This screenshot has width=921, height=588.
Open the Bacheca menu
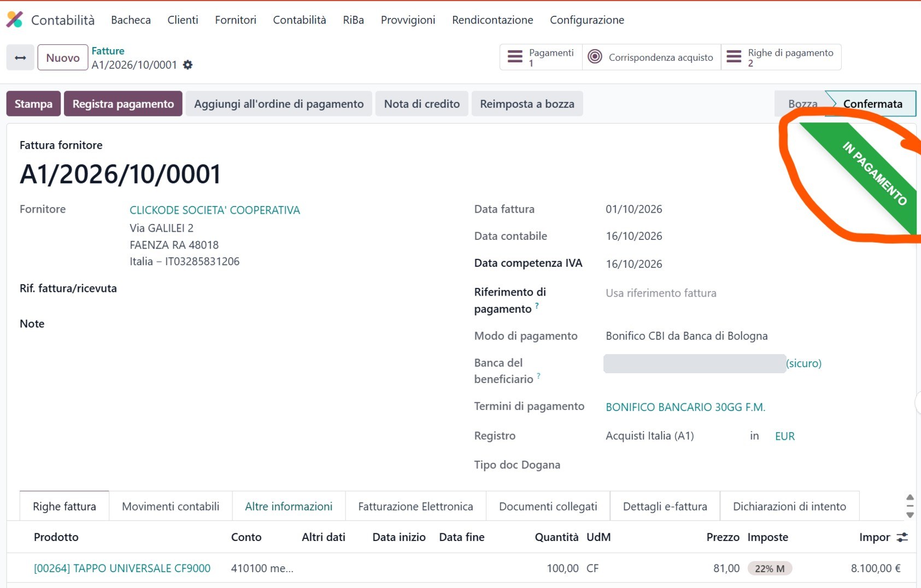click(131, 20)
